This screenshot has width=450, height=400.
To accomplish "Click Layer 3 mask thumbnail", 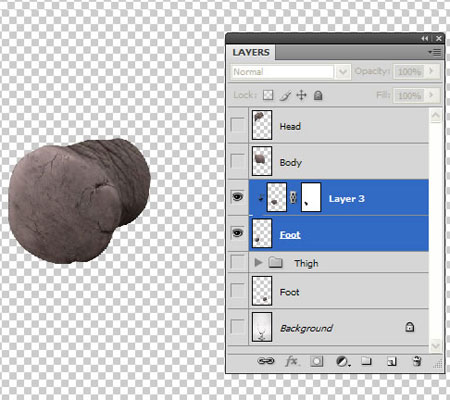I will [311, 197].
